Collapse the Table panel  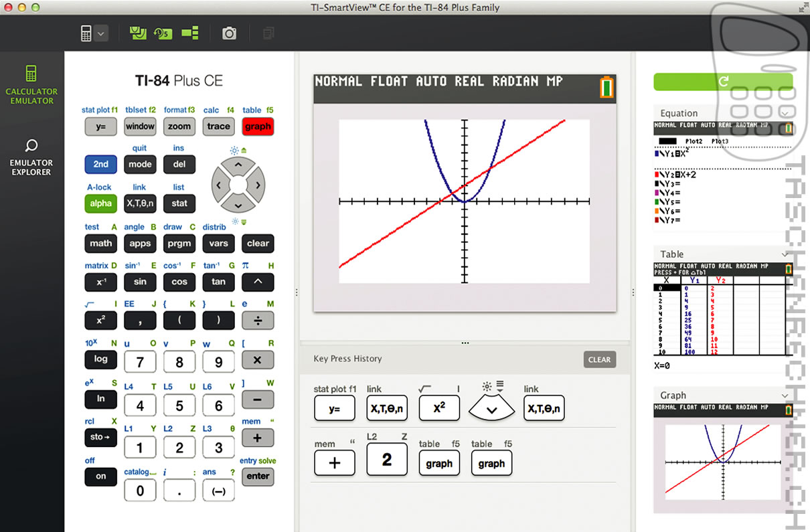tap(786, 254)
